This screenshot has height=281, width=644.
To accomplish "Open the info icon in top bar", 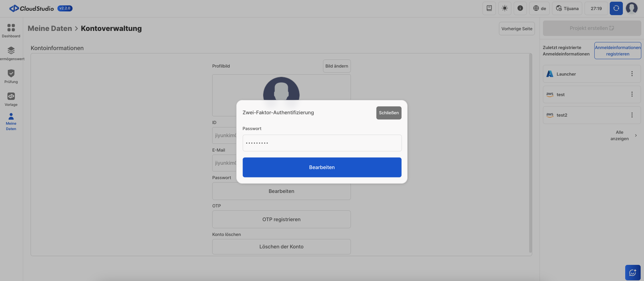I will point(520,8).
